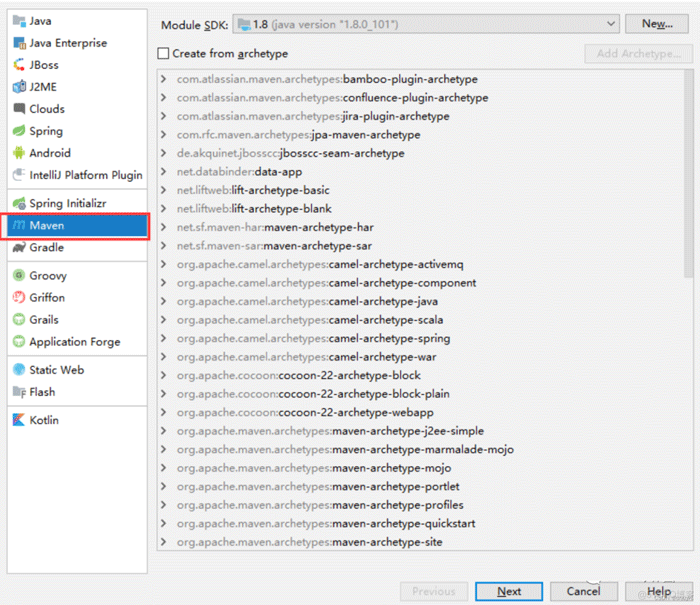Select Groovy project type label
This screenshot has height=605, width=700.
click(48, 275)
